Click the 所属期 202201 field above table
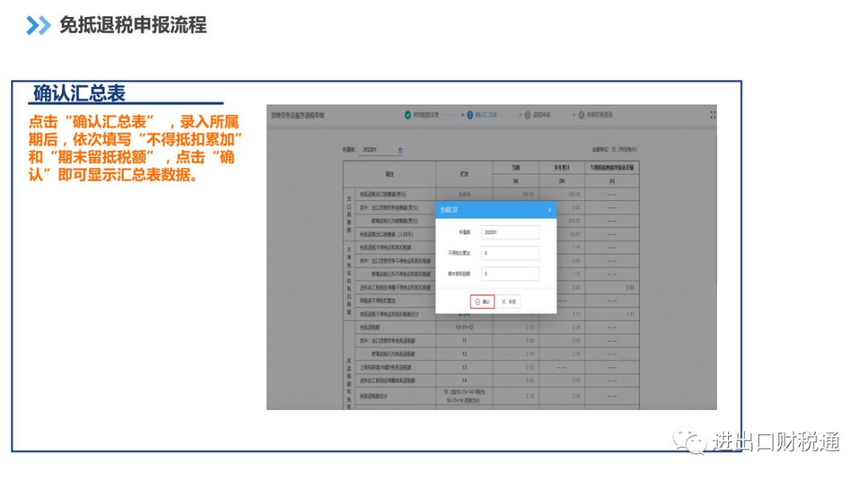 [379, 150]
